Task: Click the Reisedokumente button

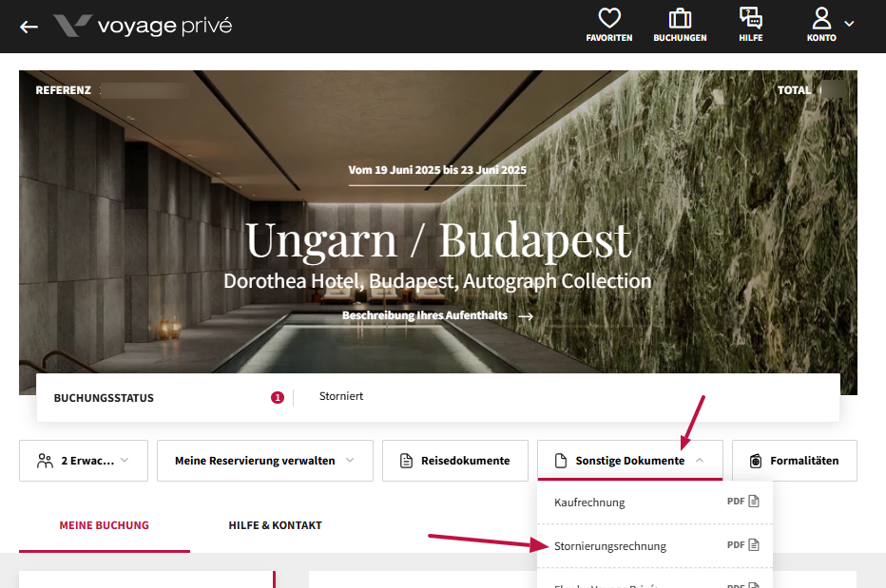Action: 455,461
